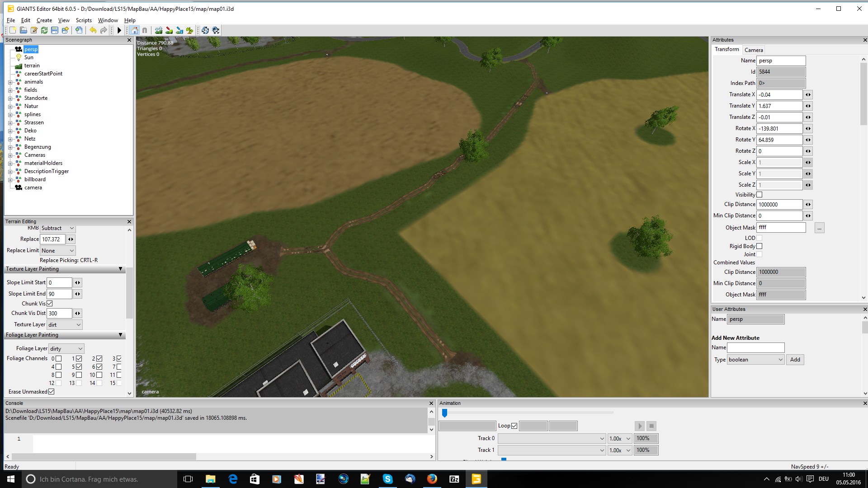Open Firefox from the Windows taskbar

tap(432, 479)
